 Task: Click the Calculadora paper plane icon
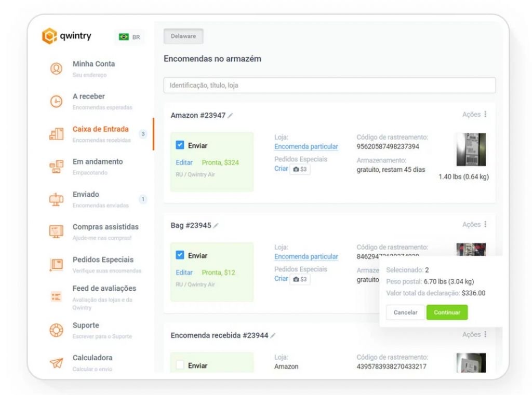click(x=56, y=363)
